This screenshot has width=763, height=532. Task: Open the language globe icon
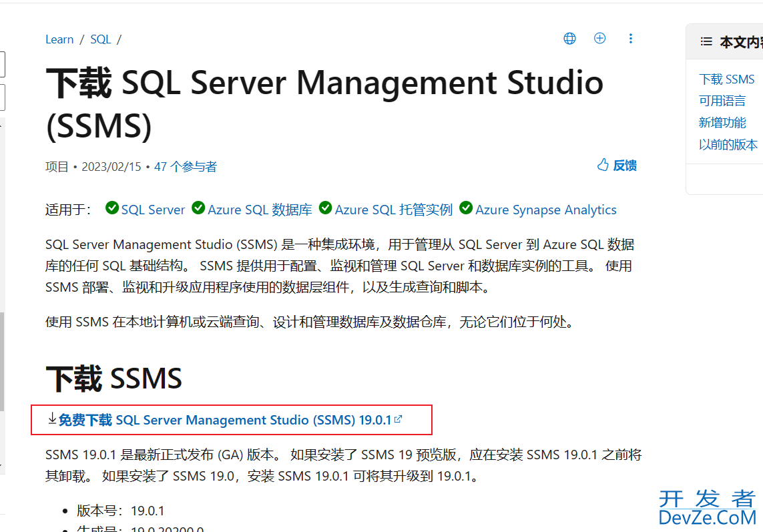pyautogui.click(x=569, y=39)
